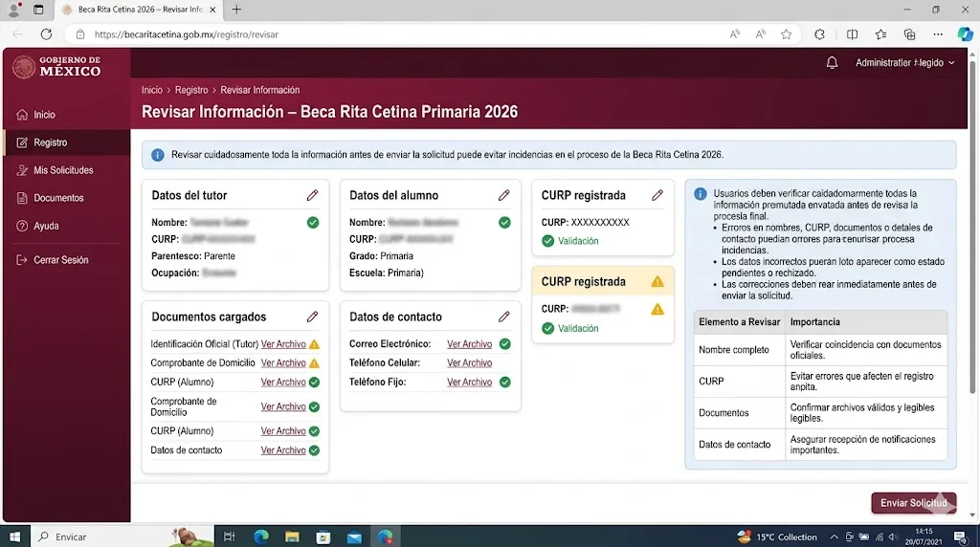Edit the Datos del alumno card
This screenshot has width=980, height=547.
(503, 195)
